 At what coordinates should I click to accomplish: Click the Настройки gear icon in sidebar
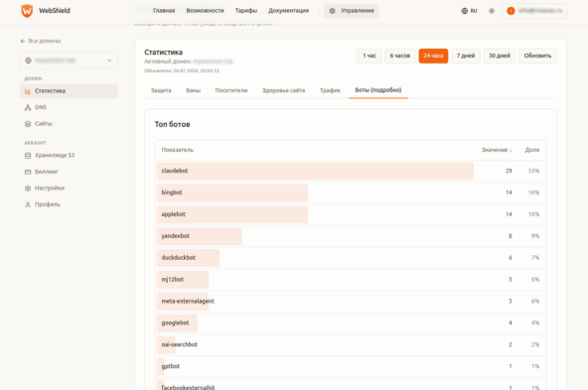(28, 189)
